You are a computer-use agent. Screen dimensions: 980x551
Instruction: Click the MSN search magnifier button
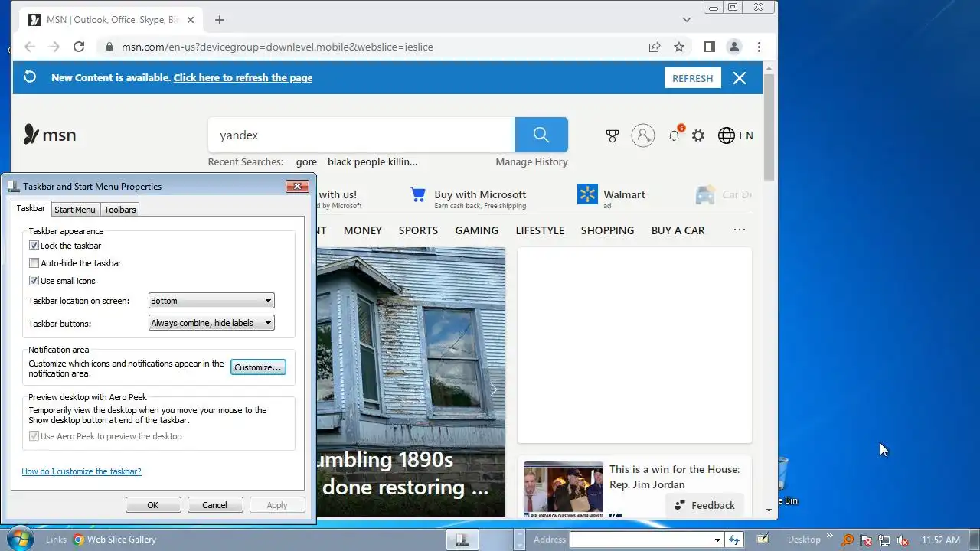(541, 135)
